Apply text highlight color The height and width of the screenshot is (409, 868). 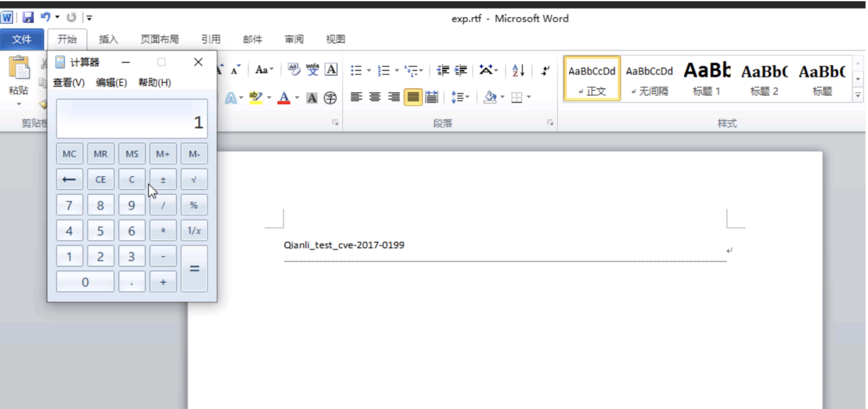tap(255, 98)
